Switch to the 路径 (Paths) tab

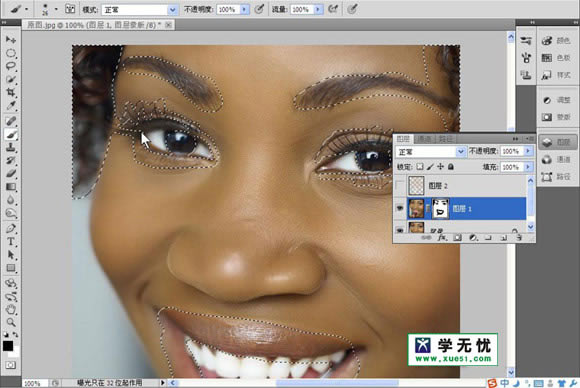(x=446, y=139)
